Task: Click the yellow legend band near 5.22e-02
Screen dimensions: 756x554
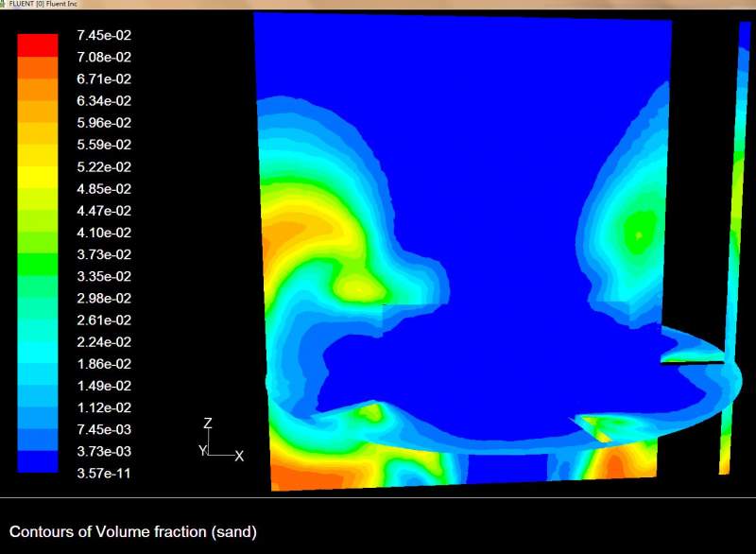Action: 38,177
